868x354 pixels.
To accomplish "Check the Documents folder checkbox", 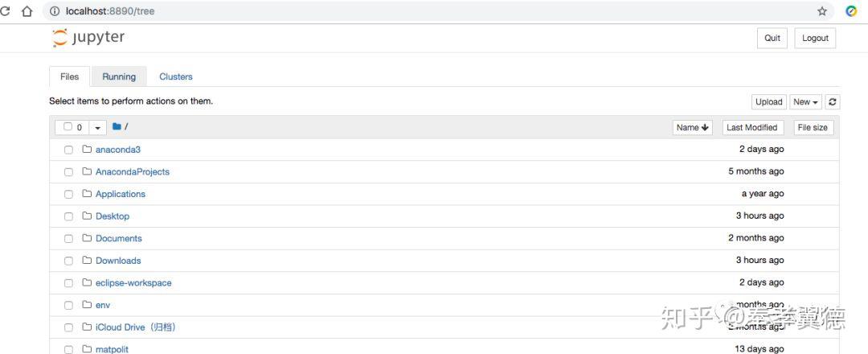I will pos(68,239).
